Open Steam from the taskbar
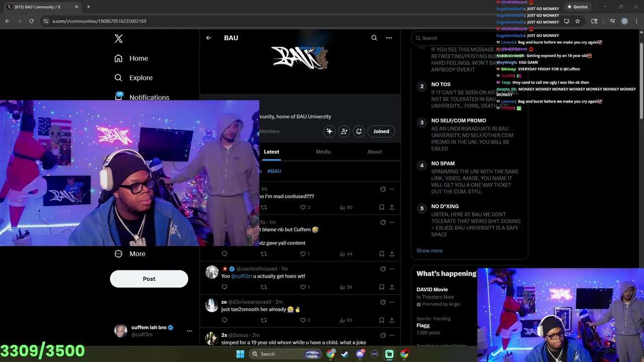The height and width of the screenshot is (362, 644). click(x=345, y=354)
